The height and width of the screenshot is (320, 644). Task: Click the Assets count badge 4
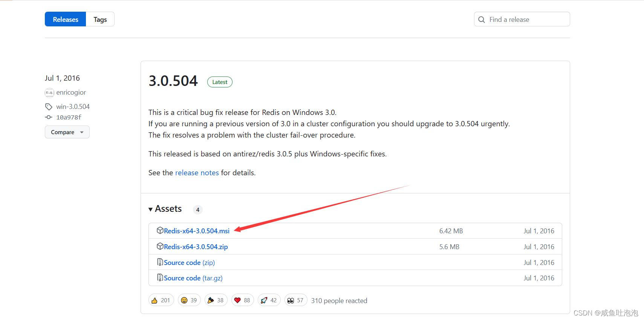click(197, 210)
